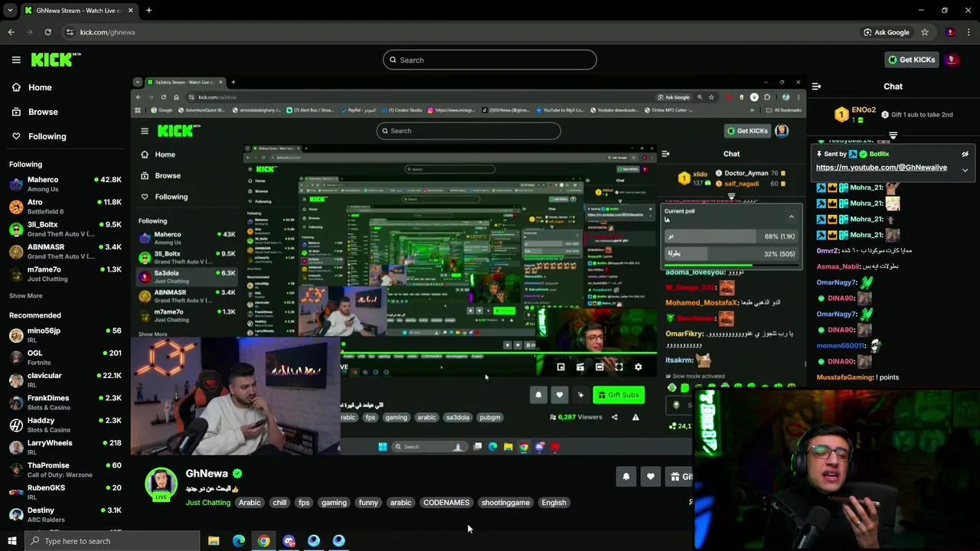Select the fps tag under GhNewa
The image size is (980, 551).
click(304, 503)
